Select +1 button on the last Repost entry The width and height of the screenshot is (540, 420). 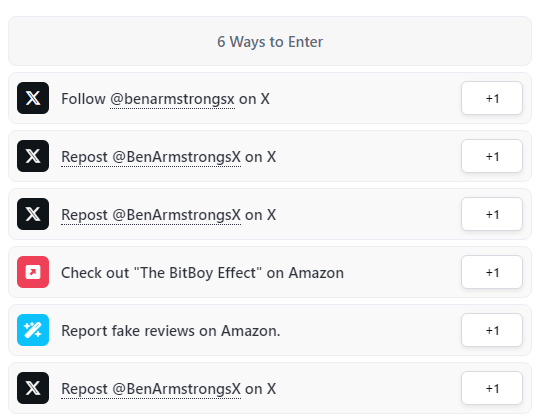(492, 388)
